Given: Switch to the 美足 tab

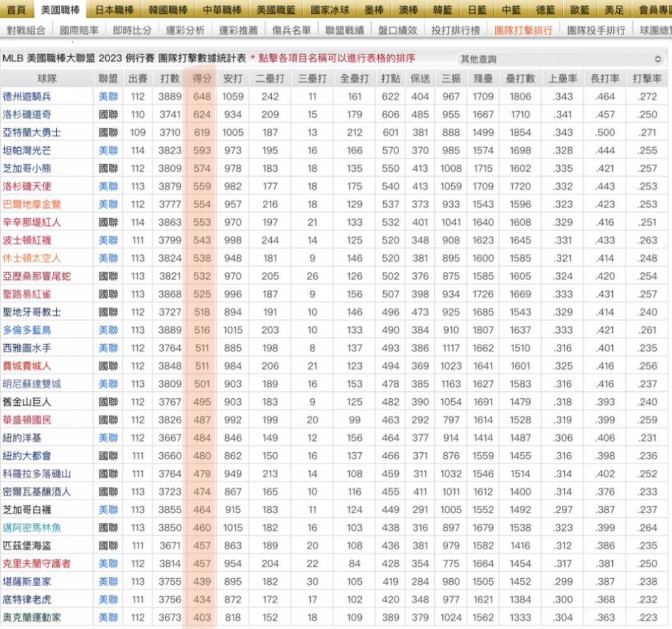Looking at the screenshot, I should pos(614,9).
